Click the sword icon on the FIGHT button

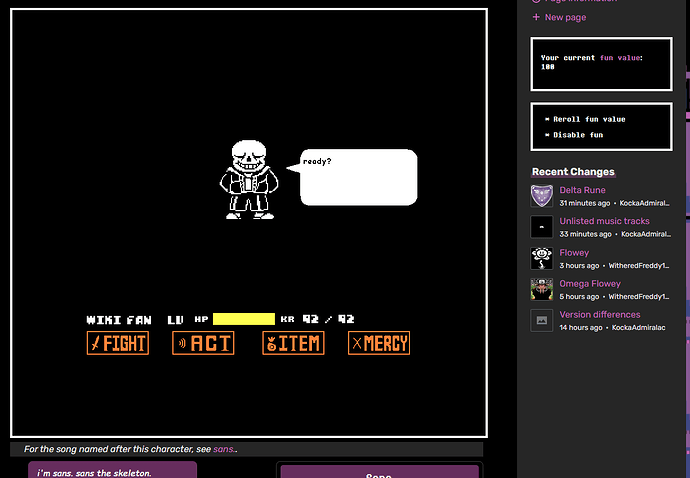[x=95, y=344]
